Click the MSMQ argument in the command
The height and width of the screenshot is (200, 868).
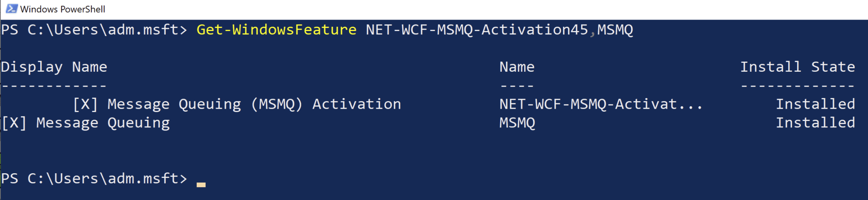pyautogui.click(x=615, y=30)
